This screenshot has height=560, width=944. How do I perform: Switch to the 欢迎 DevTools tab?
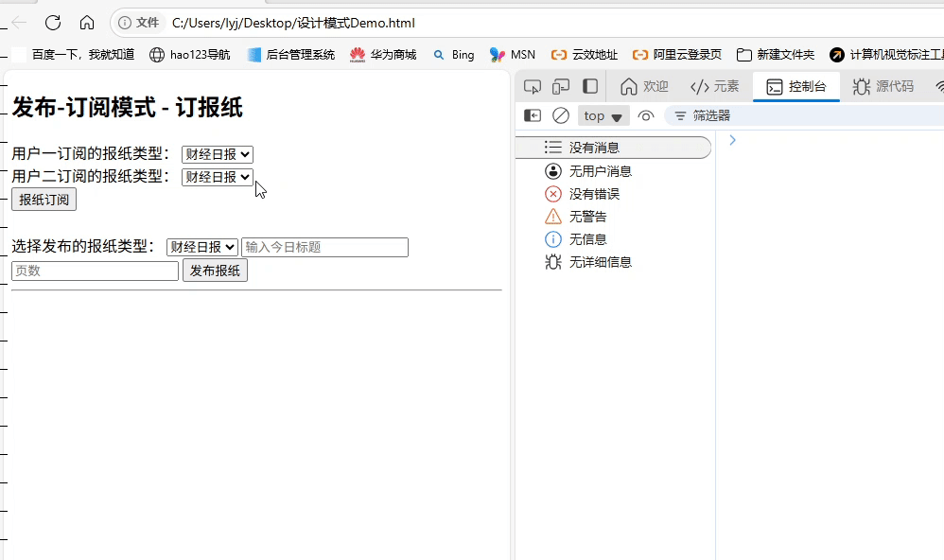[644, 87]
